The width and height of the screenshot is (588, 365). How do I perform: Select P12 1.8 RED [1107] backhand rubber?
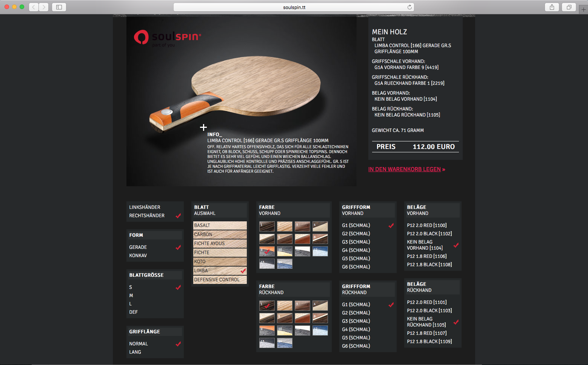[427, 333]
